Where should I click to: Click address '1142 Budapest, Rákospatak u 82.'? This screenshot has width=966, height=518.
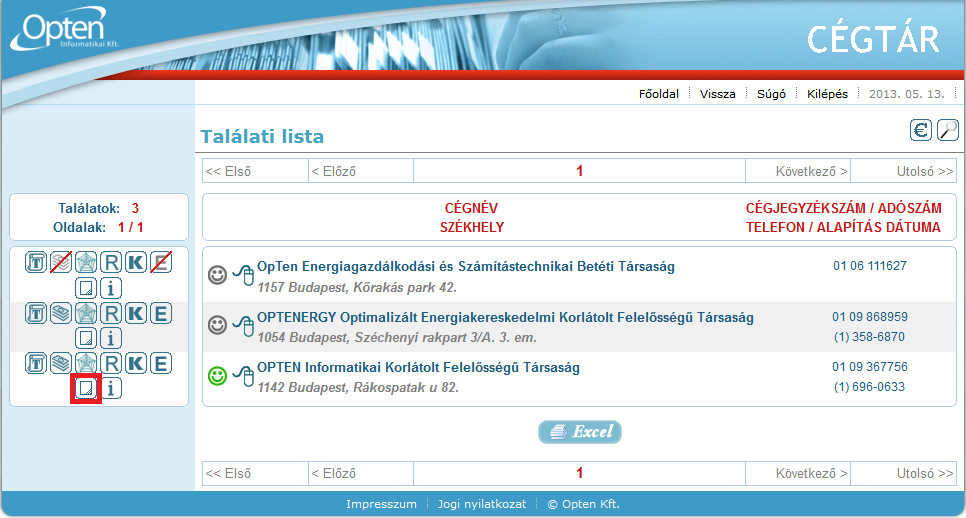point(358,388)
